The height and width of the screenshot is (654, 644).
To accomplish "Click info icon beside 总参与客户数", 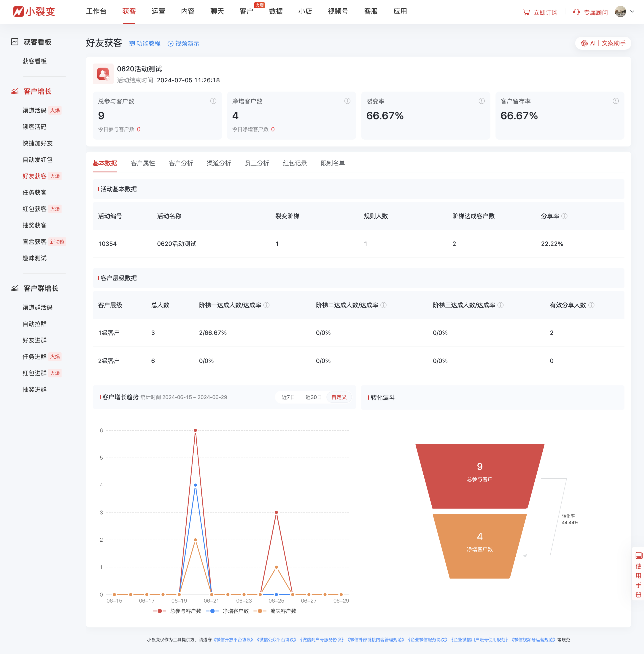I will pyautogui.click(x=213, y=101).
